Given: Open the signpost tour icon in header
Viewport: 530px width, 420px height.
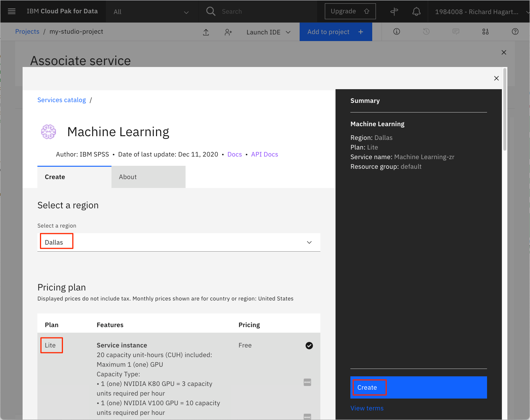Looking at the screenshot, I should (x=394, y=11).
